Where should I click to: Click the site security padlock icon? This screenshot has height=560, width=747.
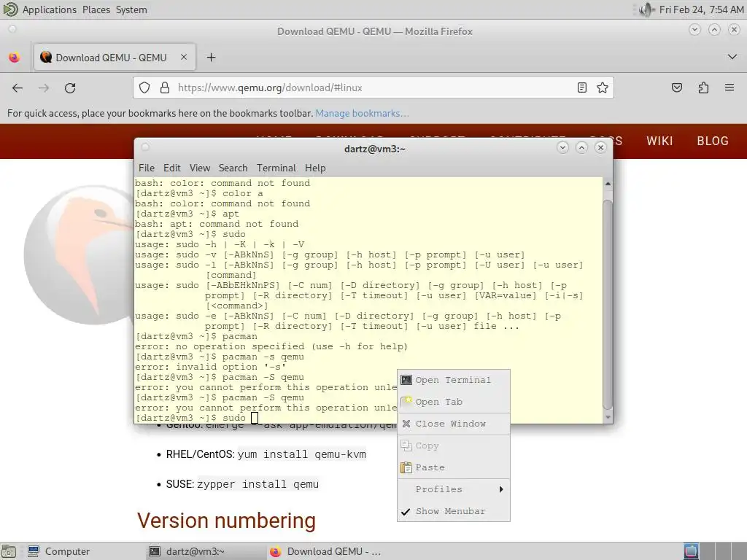[x=165, y=87]
